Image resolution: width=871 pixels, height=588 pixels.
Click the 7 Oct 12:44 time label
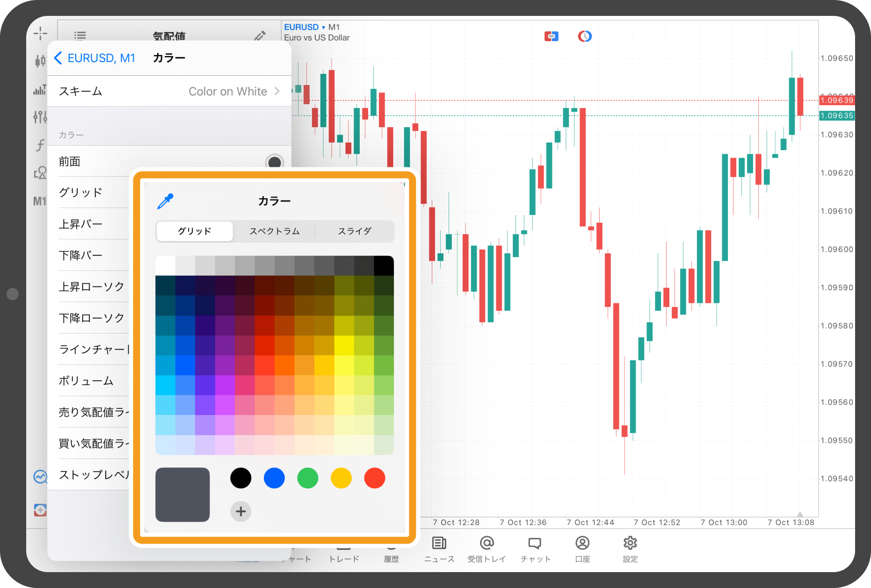pos(590,523)
